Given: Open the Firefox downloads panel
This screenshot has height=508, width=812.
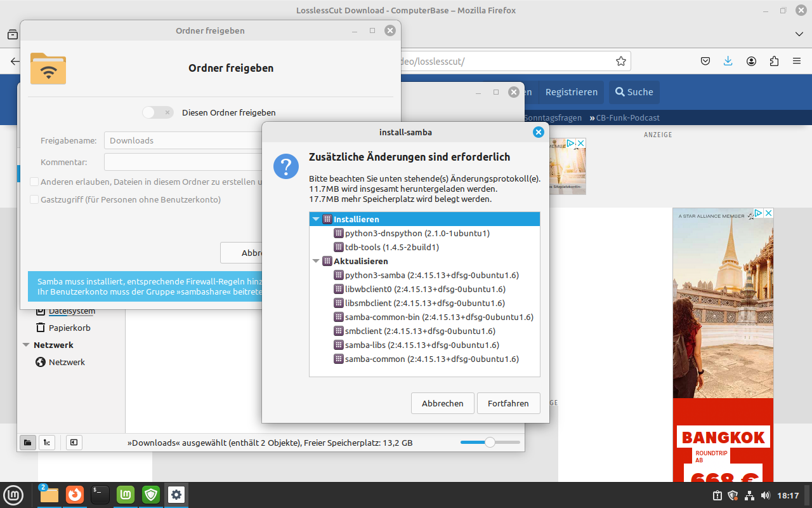Looking at the screenshot, I should (x=728, y=61).
